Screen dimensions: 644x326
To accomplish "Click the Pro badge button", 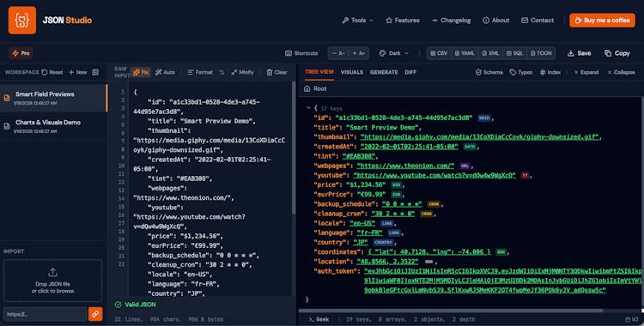I will [x=21, y=53].
